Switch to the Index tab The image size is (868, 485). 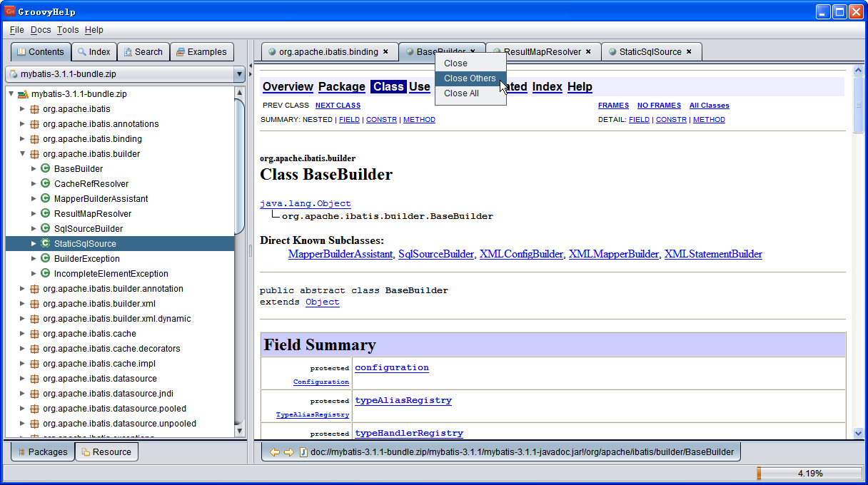coord(94,52)
